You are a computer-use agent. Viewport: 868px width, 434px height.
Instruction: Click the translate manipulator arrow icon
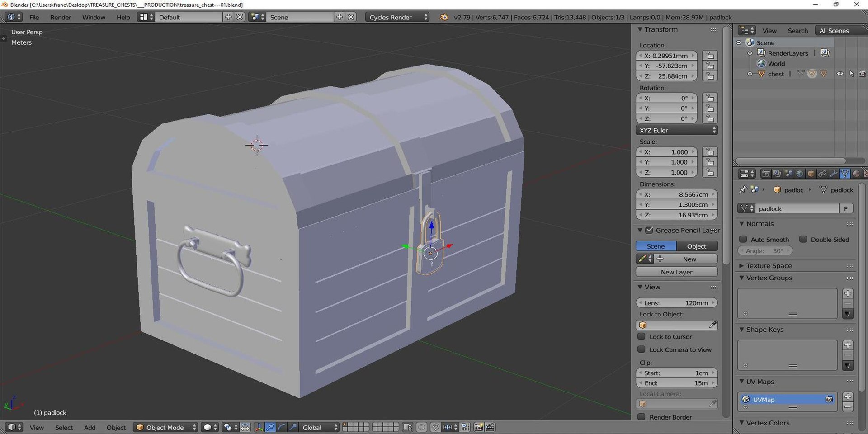[x=270, y=427]
